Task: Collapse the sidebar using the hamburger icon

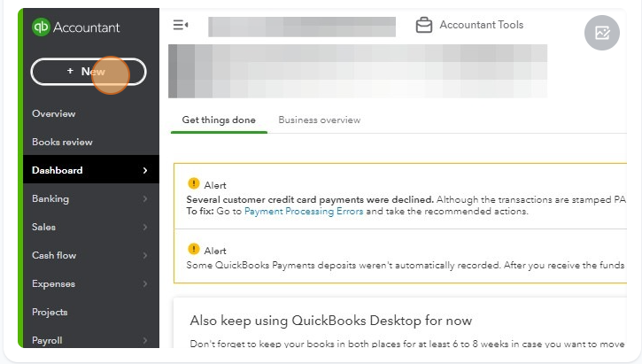Action: (x=181, y=26)
